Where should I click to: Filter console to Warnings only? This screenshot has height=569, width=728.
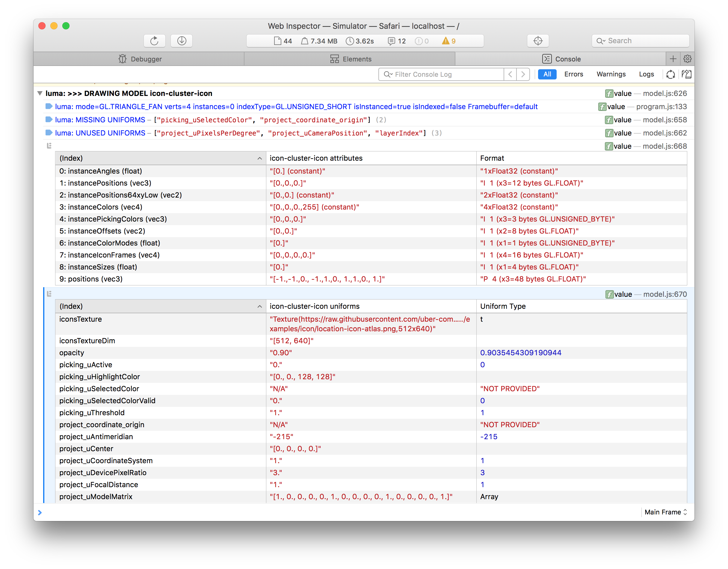[x=611, y=74]
